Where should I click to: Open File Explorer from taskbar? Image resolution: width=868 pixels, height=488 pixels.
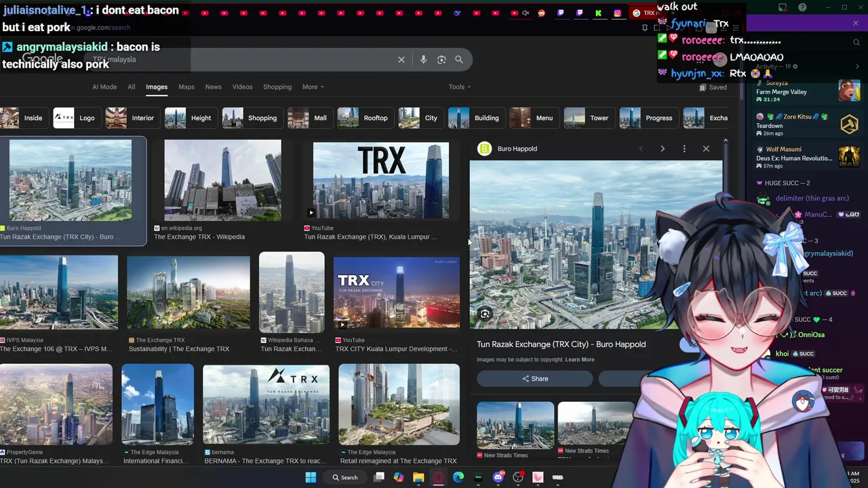click(x=418, y=477)
